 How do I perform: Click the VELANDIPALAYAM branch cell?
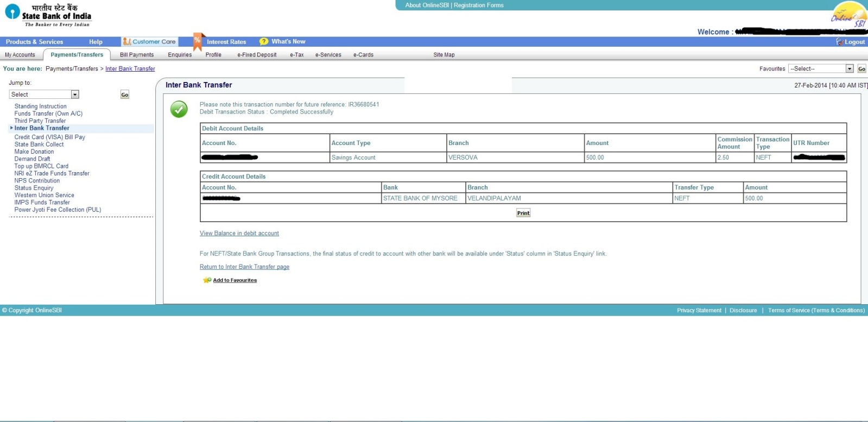click(x=569, y=198)
